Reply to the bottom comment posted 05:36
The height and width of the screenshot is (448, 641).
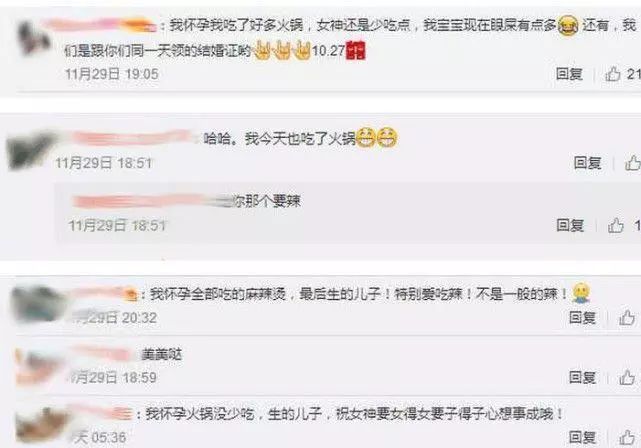click(583, 437)
